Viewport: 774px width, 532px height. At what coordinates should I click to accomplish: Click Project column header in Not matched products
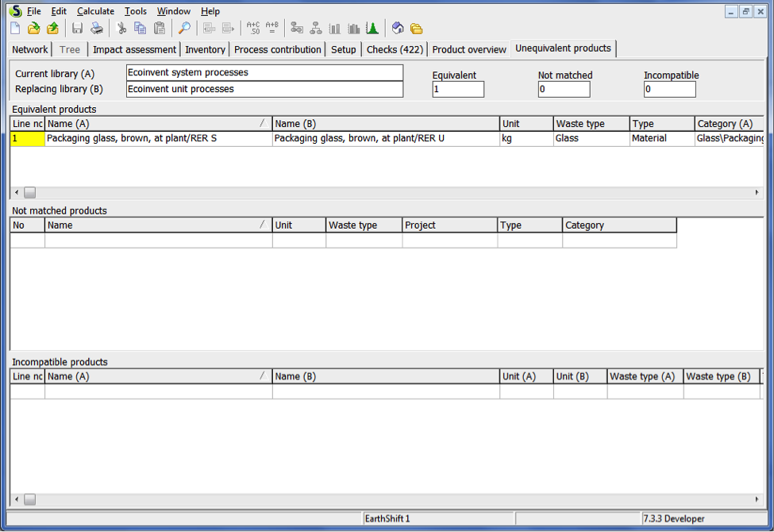click(x=449, y=226)
